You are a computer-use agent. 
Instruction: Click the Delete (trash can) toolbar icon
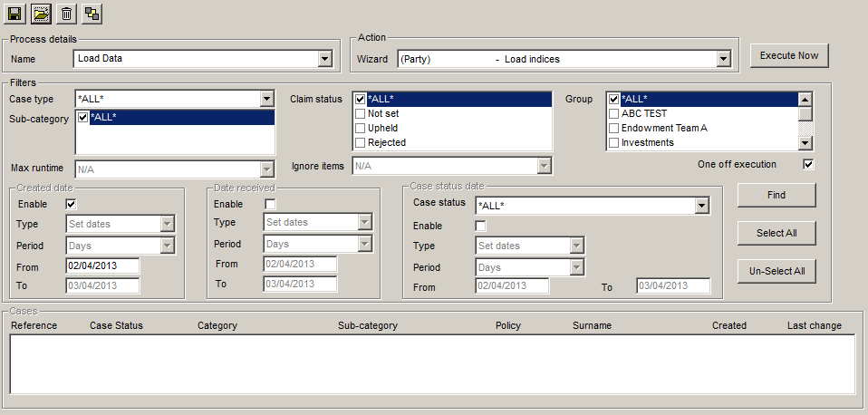(66, 14)
